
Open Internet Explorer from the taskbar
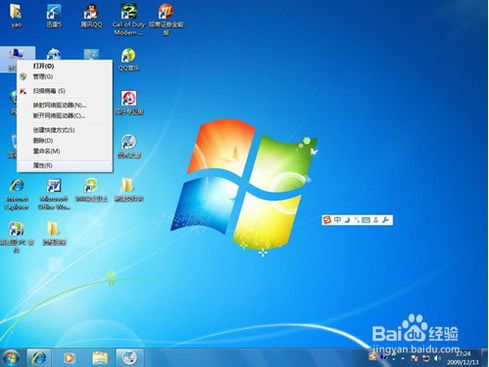39,358
